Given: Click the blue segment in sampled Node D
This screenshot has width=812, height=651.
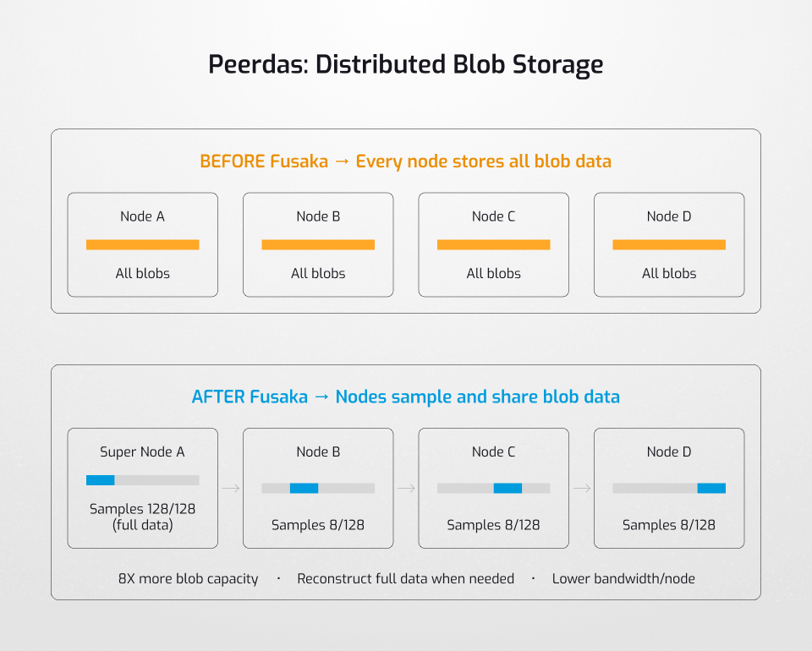Looking at the screenshot, I should 711,488.
